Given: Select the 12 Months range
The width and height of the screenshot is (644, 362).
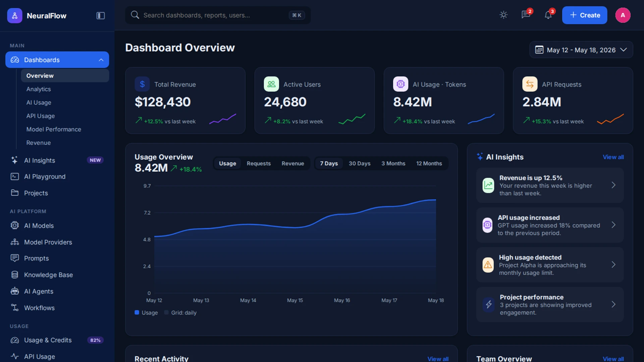Looking at the screenshot, I should (429, 164).
